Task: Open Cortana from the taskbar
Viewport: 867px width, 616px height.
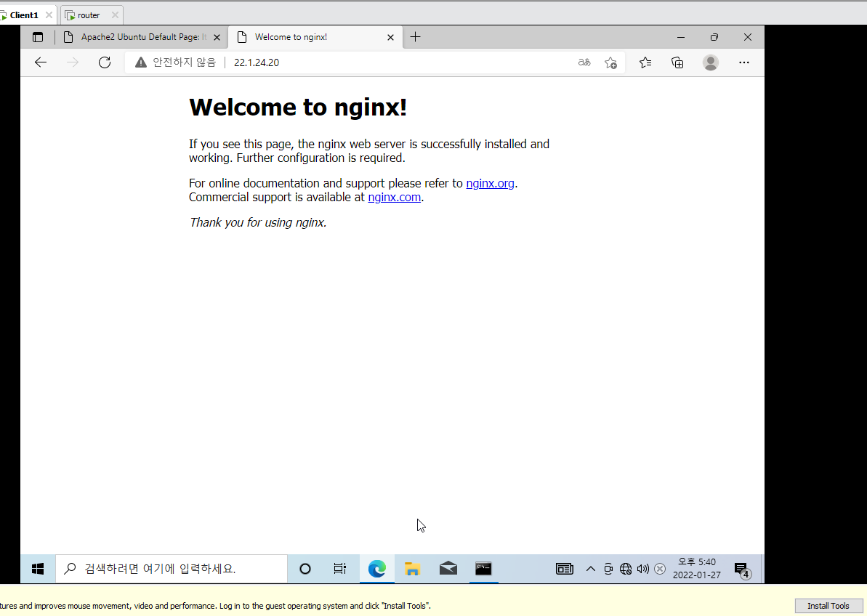Action: point(305,569)
